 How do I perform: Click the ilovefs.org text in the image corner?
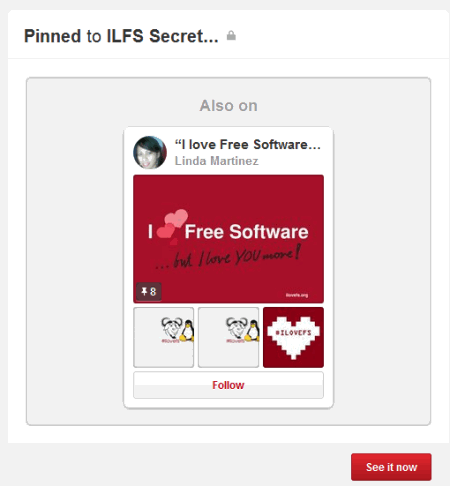[x=297, y=295]
